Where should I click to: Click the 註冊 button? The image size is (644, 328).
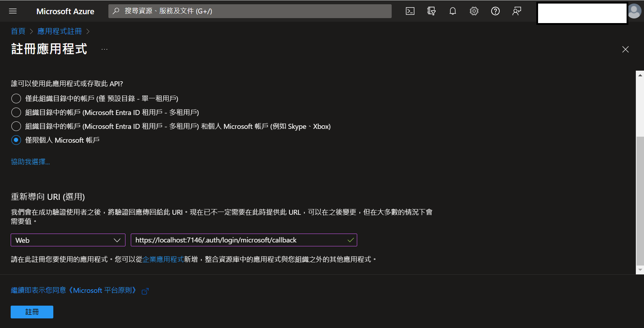[x=32, y=312]
